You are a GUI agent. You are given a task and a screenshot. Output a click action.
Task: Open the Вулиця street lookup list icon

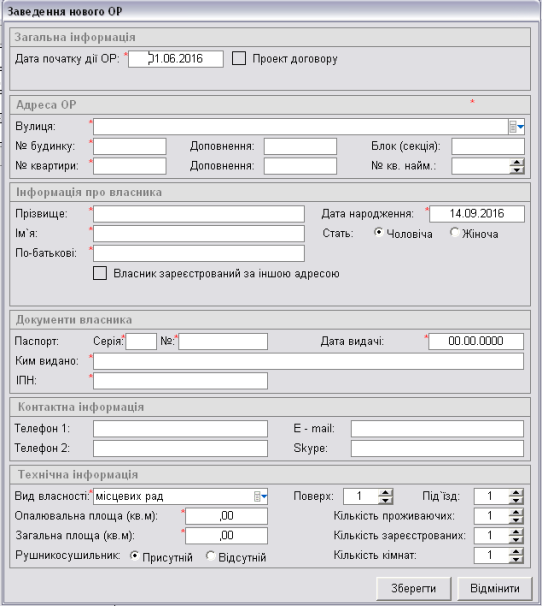pyautogui.click(x=516, y=127)
